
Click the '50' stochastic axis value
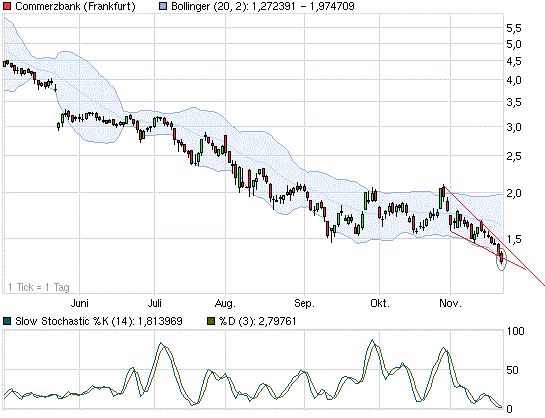pyautogui.click(x=512, y=370)
